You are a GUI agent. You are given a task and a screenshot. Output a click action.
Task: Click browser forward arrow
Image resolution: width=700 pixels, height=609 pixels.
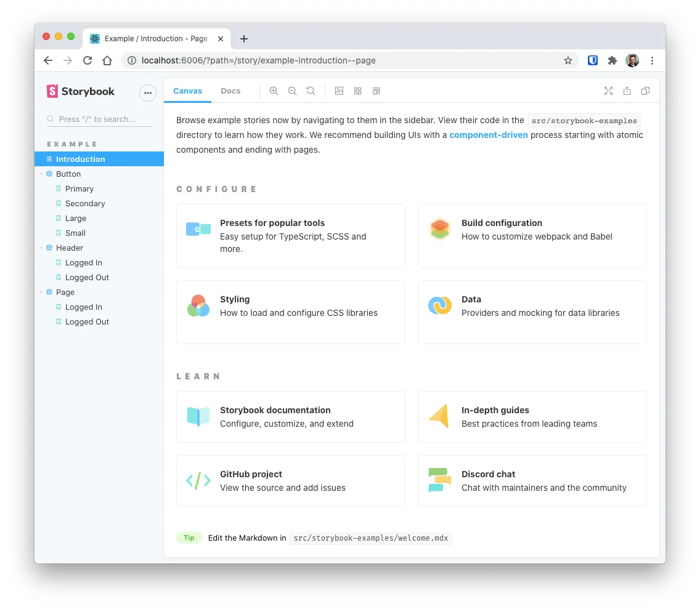(68, 61)
